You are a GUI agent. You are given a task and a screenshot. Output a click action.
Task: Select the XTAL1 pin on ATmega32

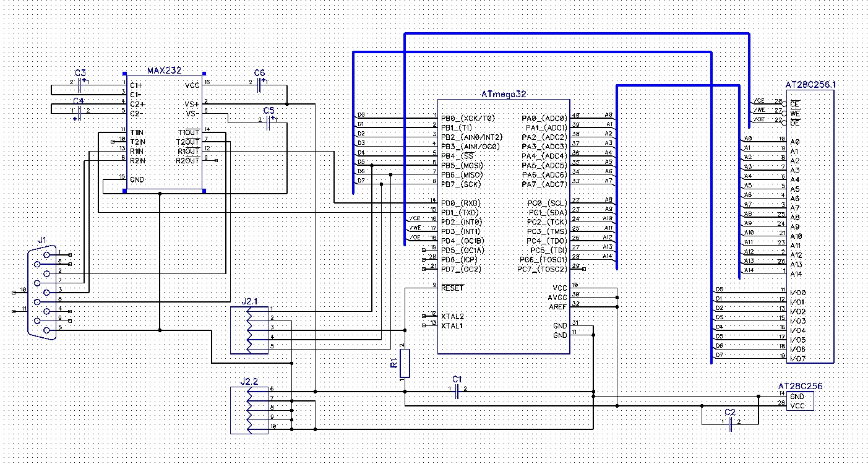[453, 325]
